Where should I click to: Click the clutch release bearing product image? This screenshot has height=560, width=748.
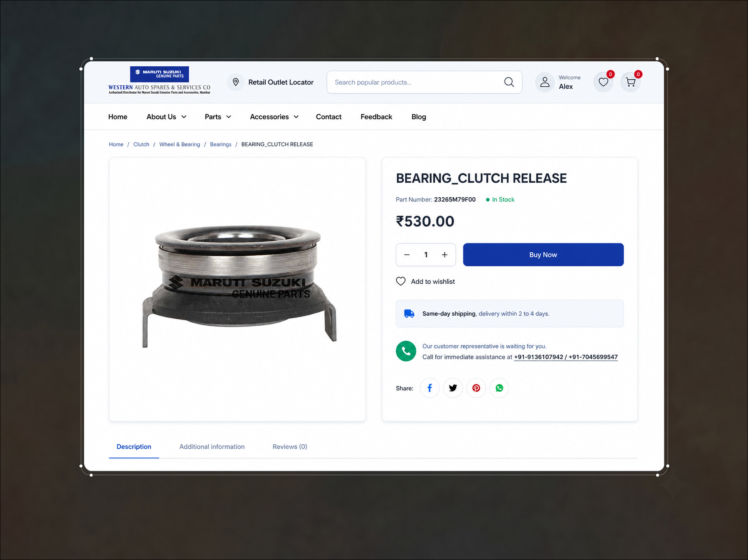tap(239, 286)
